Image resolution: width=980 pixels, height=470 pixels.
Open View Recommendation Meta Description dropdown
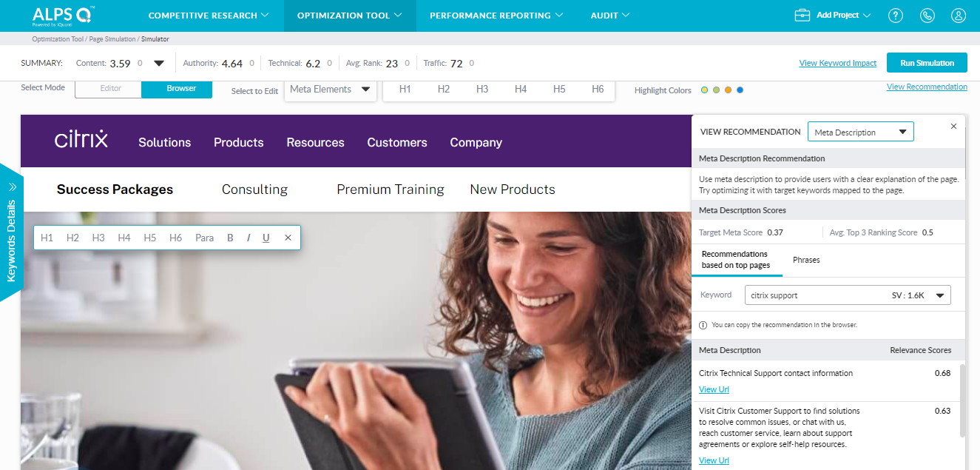tap(861, 132)
